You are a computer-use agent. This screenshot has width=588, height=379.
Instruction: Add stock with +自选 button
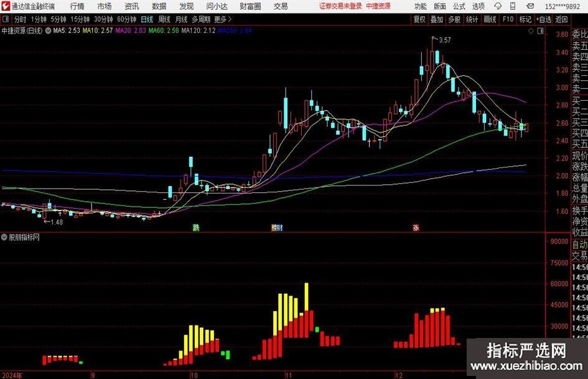[x=544, y=19]
